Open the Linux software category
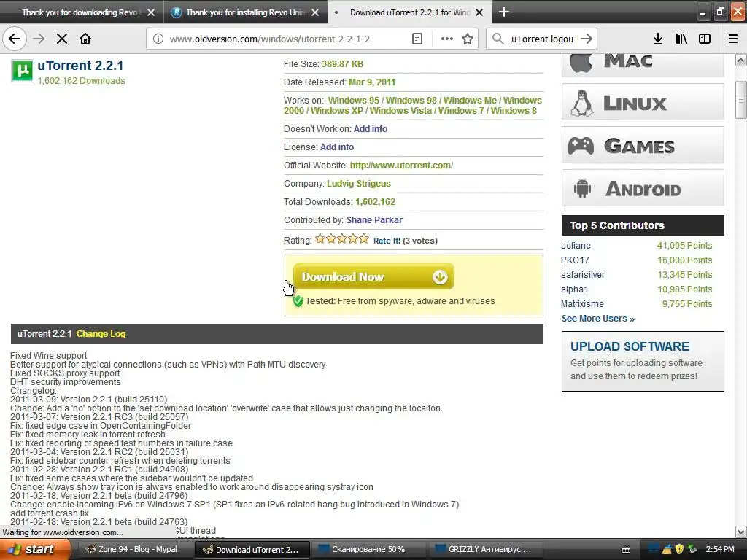The width and height of the screenshot is (747, 560). click(x=643, y=102)
